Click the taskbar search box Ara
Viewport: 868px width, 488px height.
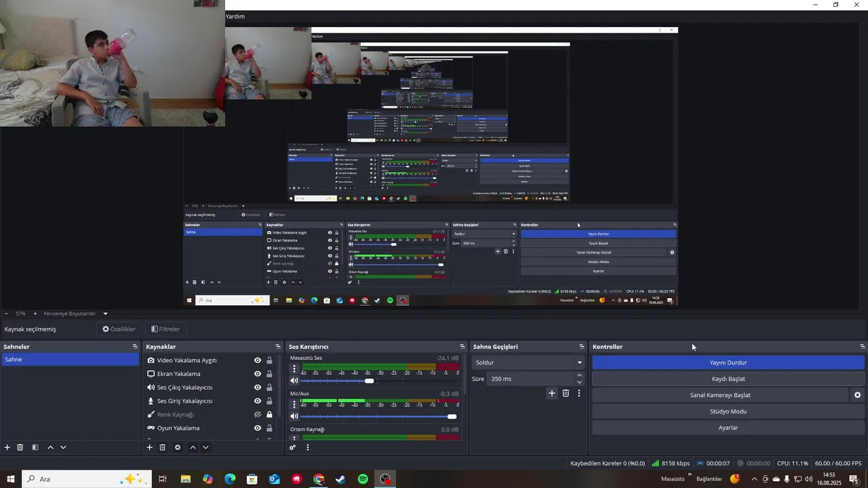(x=86, y=479)
